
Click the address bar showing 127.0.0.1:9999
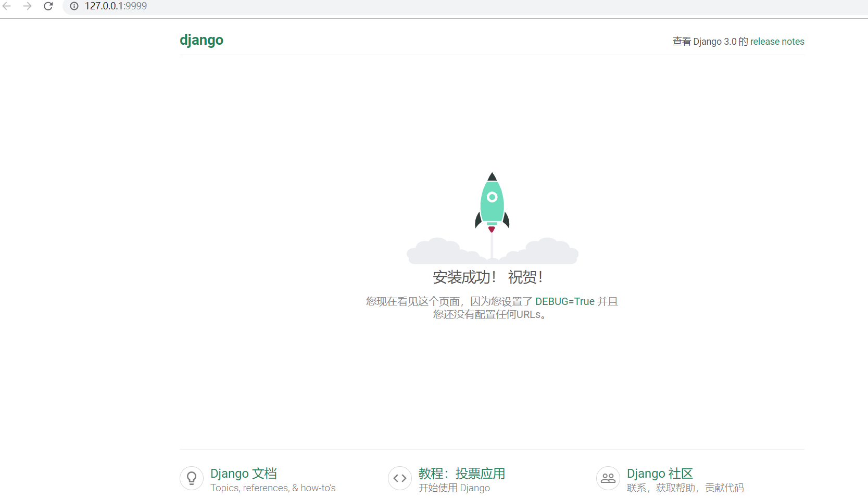[465, 6]
